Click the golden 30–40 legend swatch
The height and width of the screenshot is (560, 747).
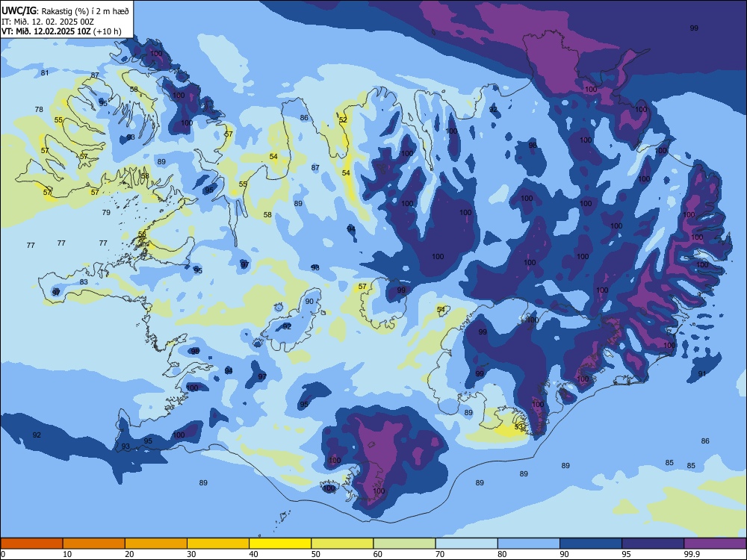[218, 544]
